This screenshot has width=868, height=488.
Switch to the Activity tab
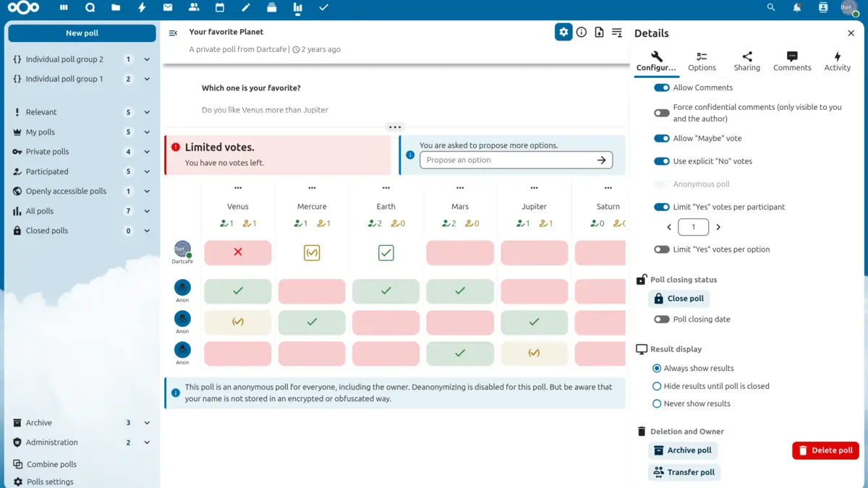click(837, 61)
